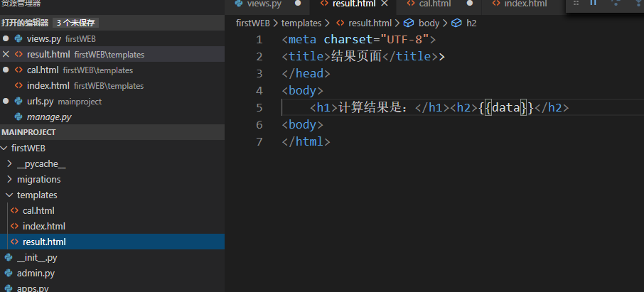Click HTML icon of cal.html in open editors

[18, 70]
